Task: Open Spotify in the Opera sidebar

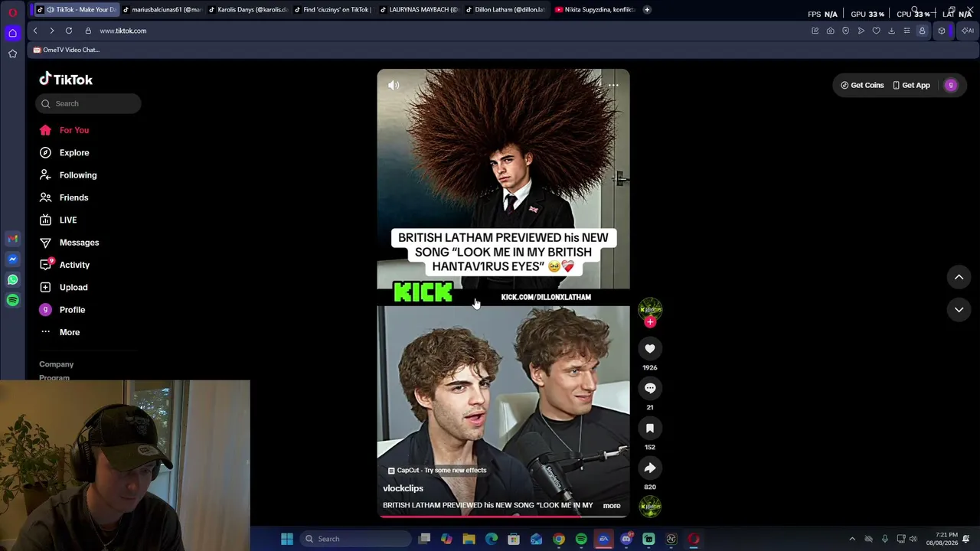Action: pyautogui.click(x=12, y=301)
